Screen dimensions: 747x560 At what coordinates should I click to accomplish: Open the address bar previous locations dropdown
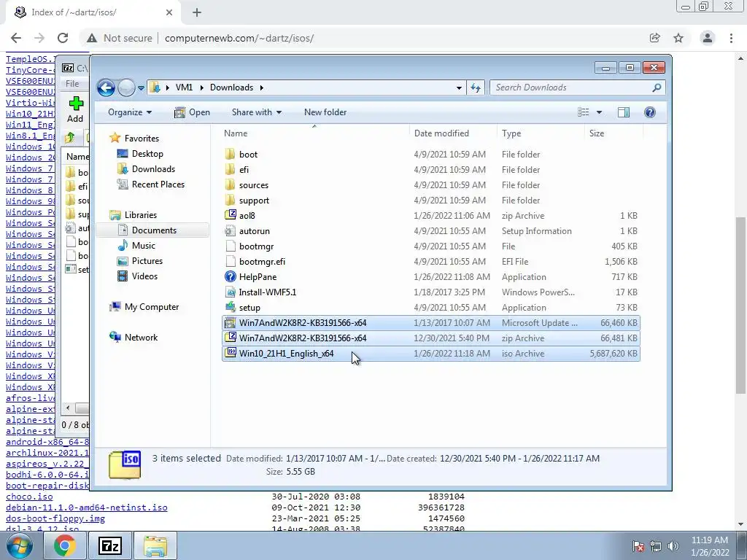coord(459,88)
